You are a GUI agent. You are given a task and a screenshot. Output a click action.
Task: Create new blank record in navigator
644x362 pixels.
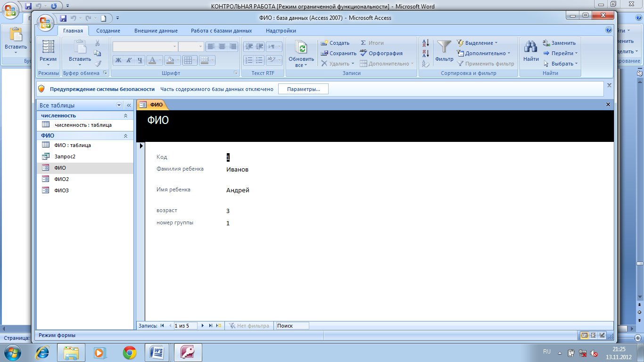(219, 326)
